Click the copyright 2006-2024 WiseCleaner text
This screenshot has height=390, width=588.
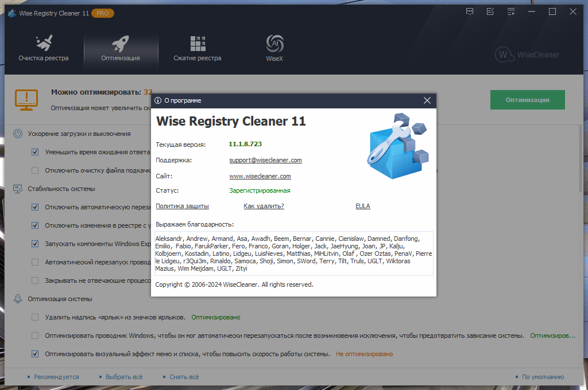pyautogui.click(x=234, y=284)
